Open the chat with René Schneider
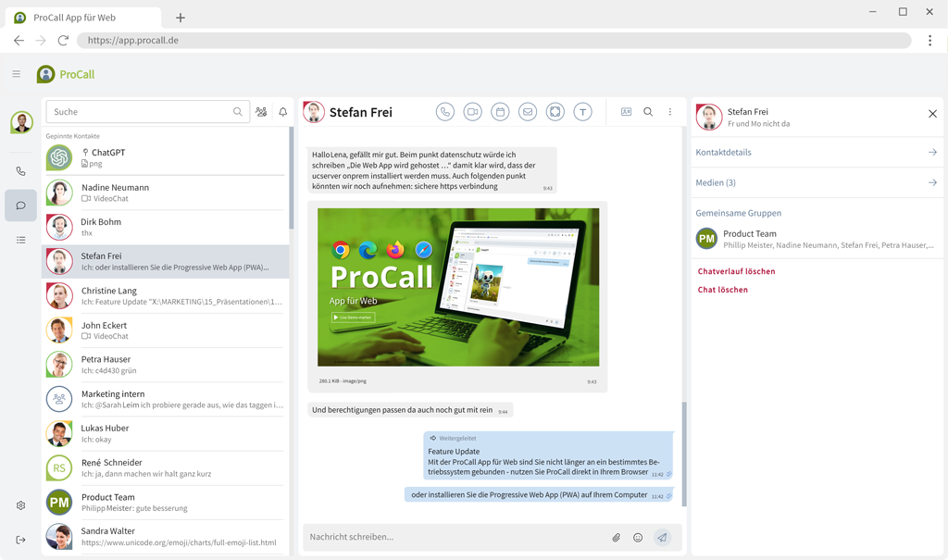Image resolution: width=948 pixels, height=560 pixels. [165, 468]
